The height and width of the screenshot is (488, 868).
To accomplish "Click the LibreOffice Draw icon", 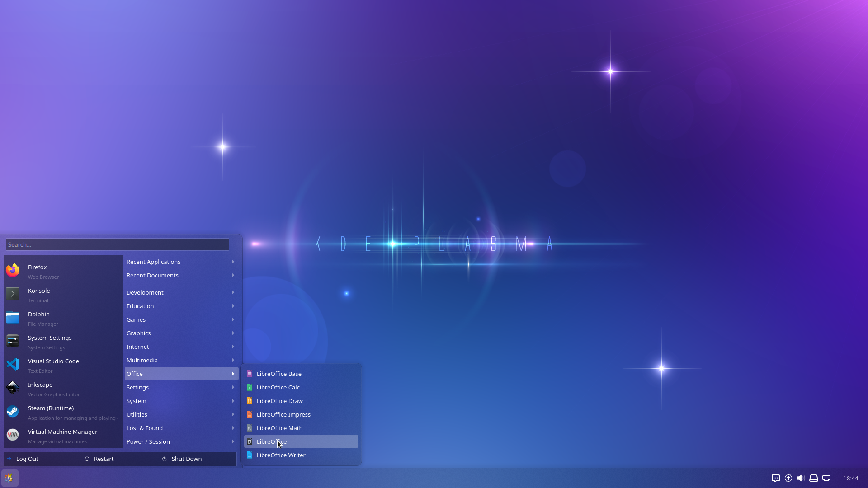I will (x=249, y=401).
